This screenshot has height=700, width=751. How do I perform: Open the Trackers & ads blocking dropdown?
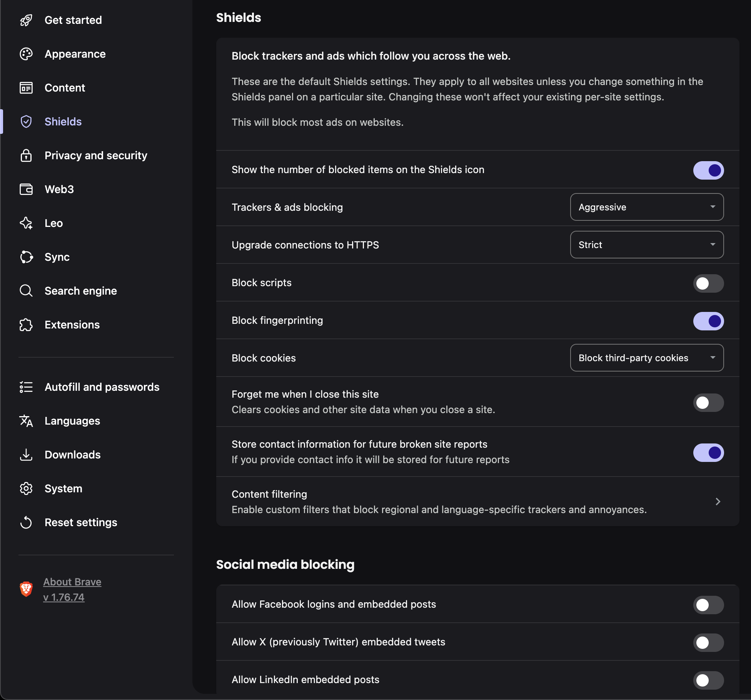click(x=646, y=207)
